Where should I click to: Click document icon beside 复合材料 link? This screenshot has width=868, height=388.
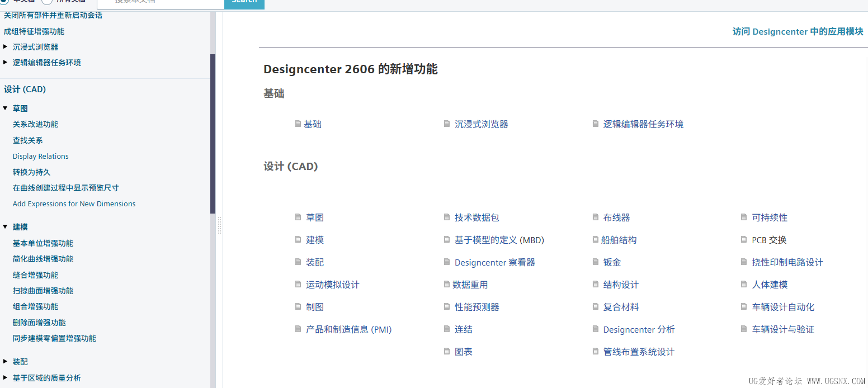[596, 306]
